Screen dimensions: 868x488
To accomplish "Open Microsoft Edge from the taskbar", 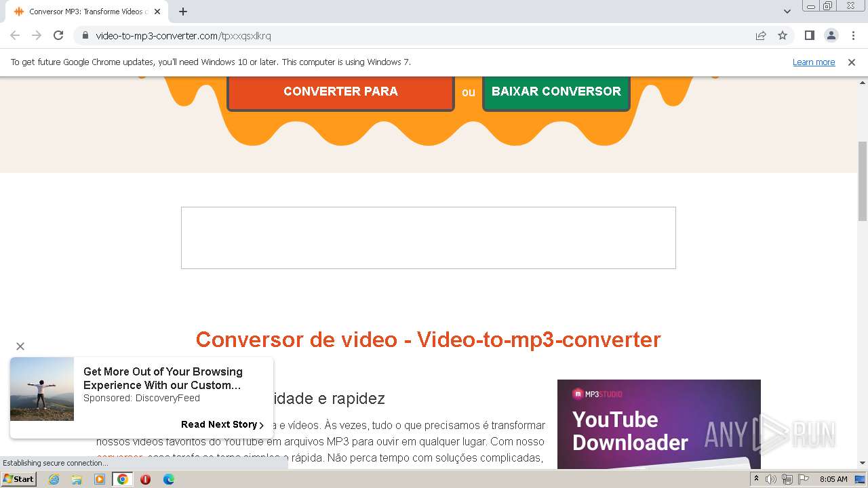I will pyautogui.click(x=168, y=479).
